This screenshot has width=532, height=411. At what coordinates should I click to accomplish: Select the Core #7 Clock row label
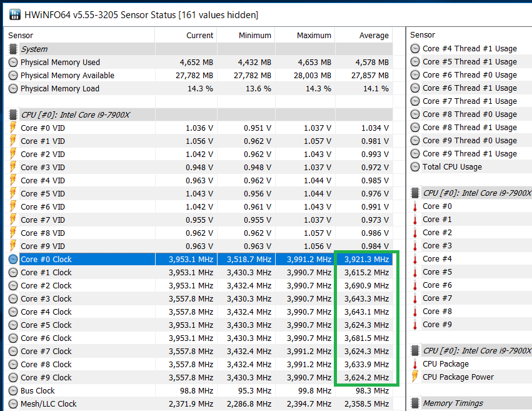(x=46, y=352)
